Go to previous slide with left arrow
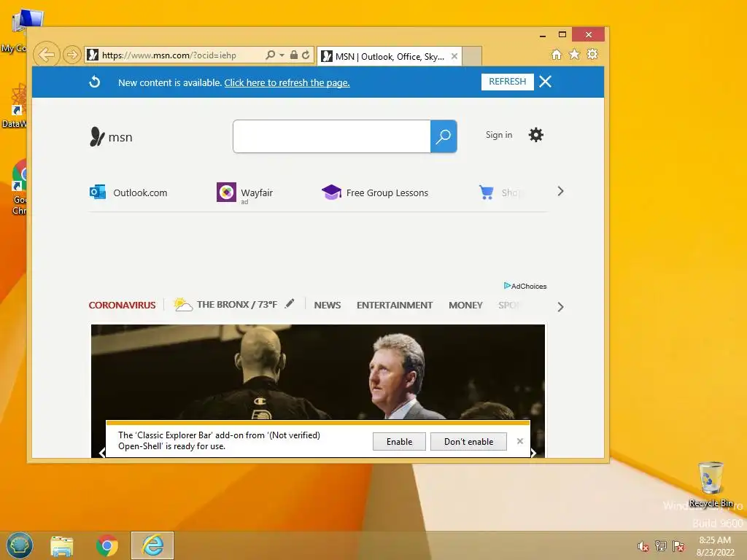Viewport: 747px width, 560px height. [x=102, y=452]
